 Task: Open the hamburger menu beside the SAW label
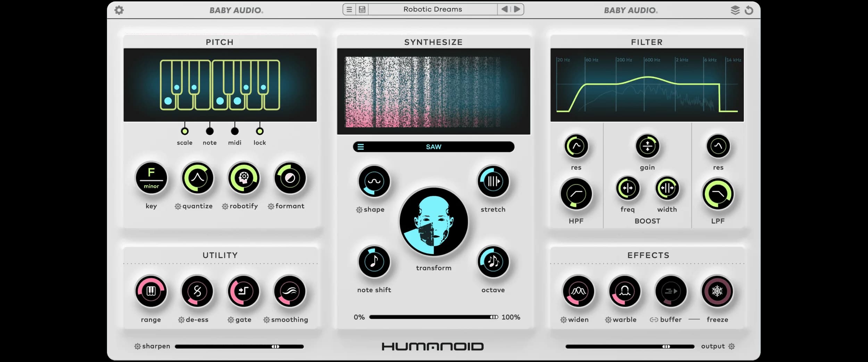point(361,147)
